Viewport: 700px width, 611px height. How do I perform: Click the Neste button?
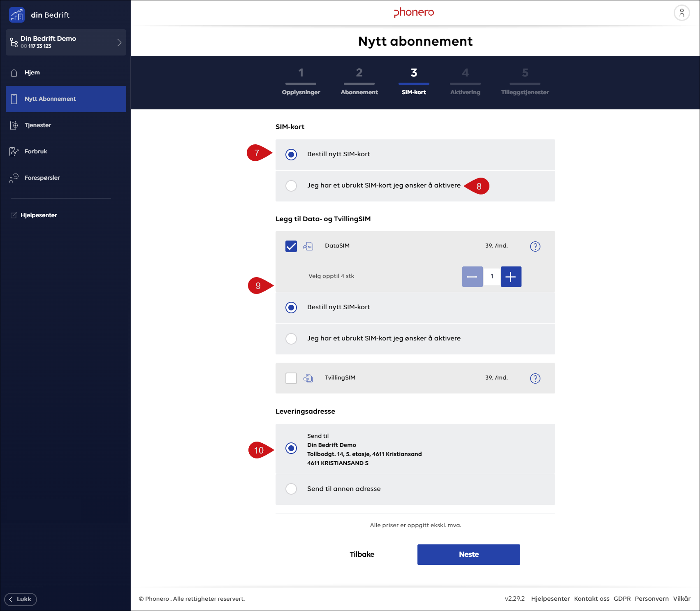[469, 555]
